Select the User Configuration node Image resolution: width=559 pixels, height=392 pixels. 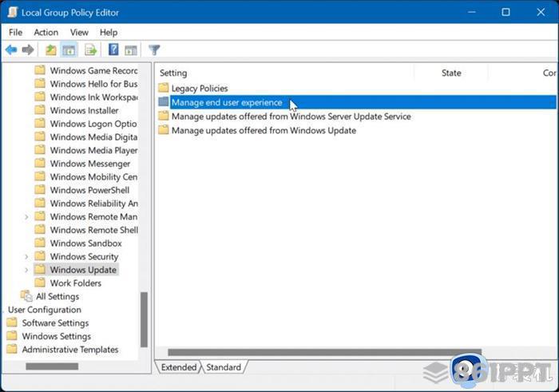point(45,309)
